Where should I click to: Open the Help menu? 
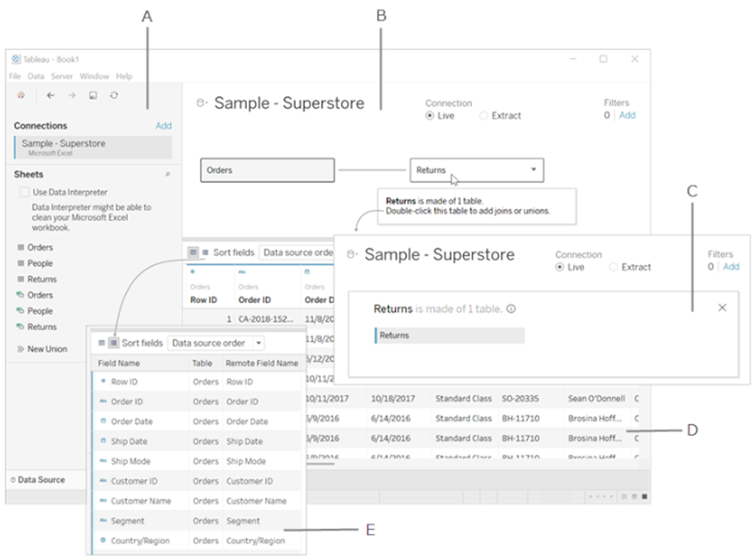124,76
